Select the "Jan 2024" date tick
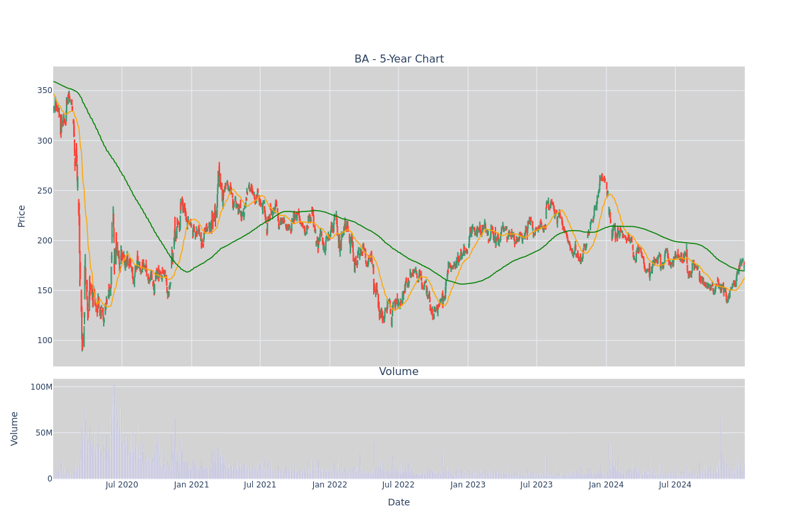Viewport: 798px width, 532px height. point(606,485)
